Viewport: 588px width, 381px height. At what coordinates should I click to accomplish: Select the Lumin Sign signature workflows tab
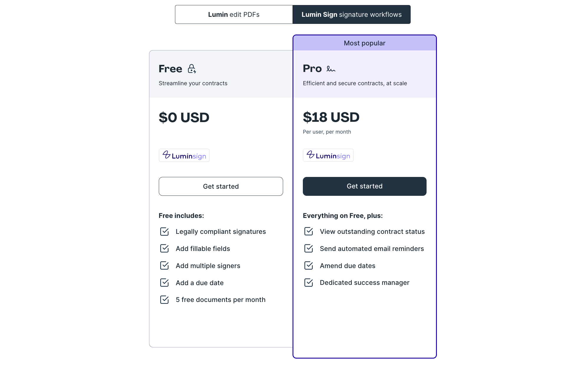pos(351,14)
